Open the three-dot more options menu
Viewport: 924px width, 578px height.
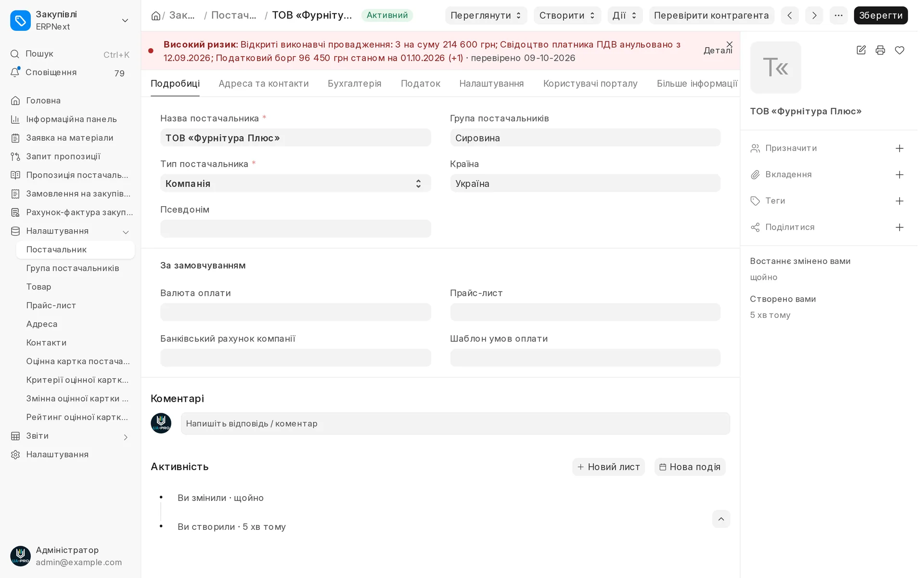coord(839,15)
